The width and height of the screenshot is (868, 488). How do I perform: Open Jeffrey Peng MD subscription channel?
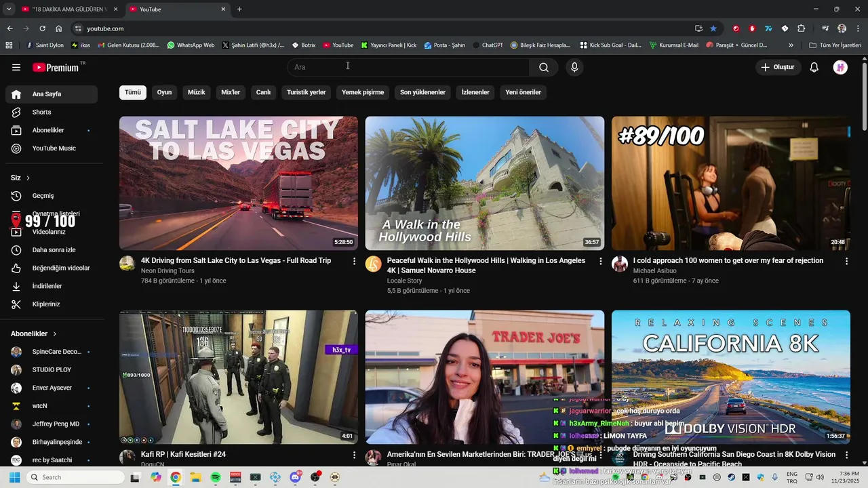click(52, 424)
